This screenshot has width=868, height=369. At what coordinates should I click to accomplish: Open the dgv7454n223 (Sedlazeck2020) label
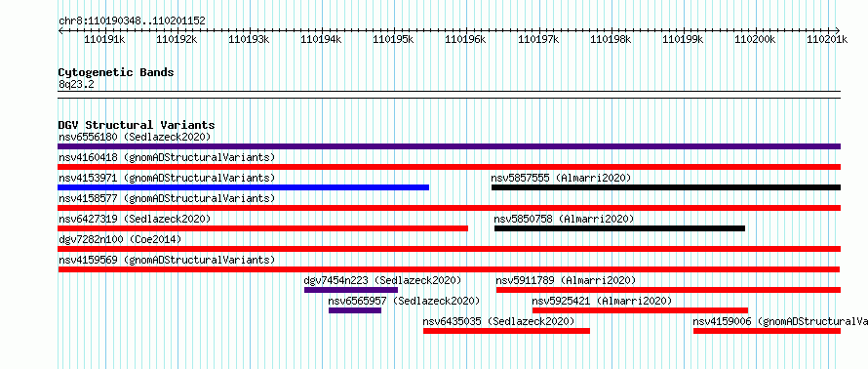[x=382, y=280]
